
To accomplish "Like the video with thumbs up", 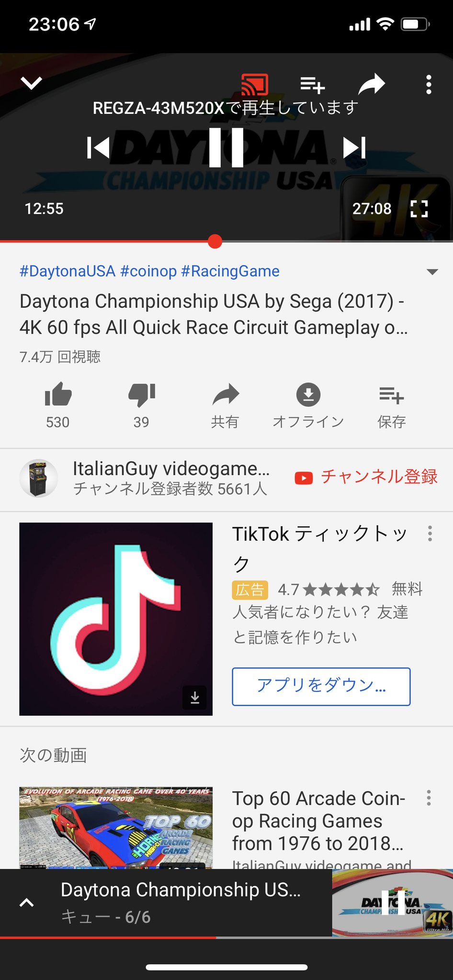I will coord(58,405).
